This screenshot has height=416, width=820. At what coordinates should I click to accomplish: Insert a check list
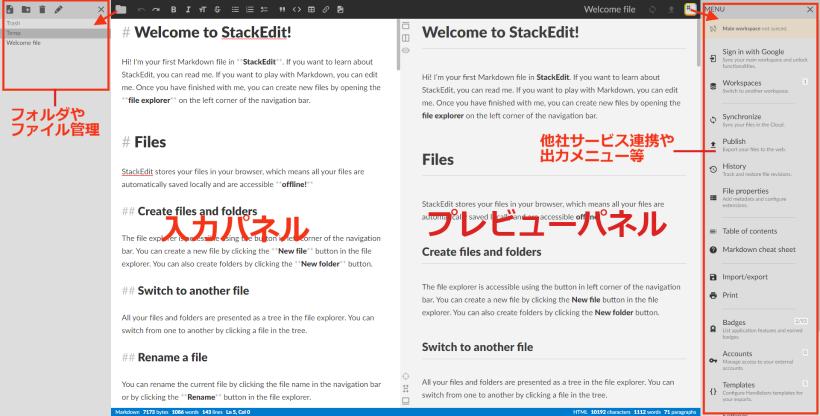[264, 9]
